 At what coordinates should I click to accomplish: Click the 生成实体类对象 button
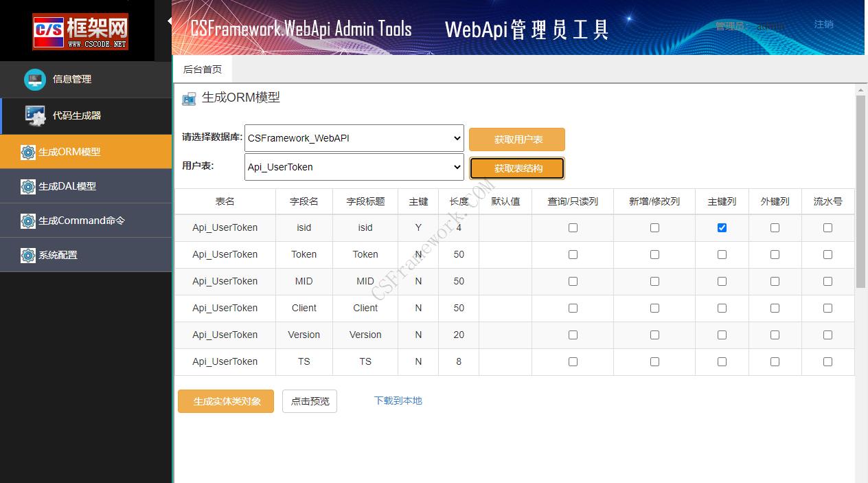click(226, 401)
